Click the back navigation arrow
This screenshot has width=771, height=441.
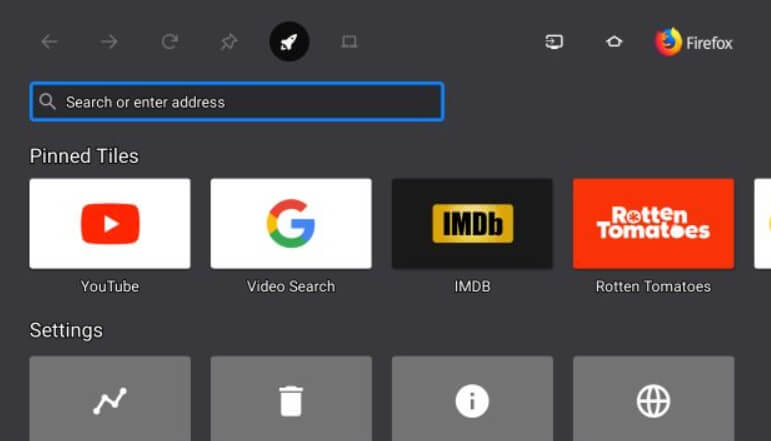point(50,42)
